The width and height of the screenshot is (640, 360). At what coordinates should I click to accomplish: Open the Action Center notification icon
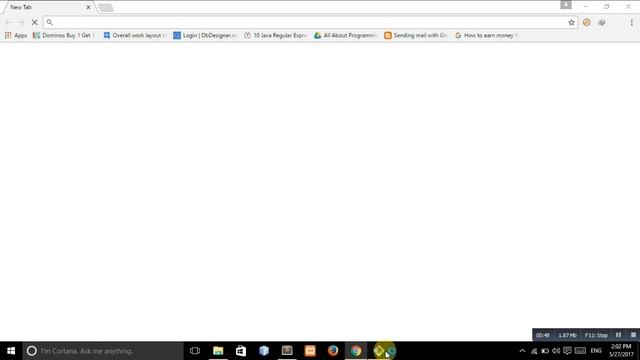click(x=567, y=351)
